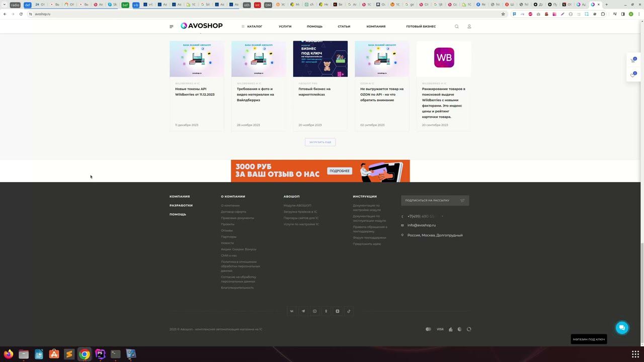The height and width of the screenshot is (362, 644).
Task: Open the Files manager in the dock
Action: [x=24, y=354]
